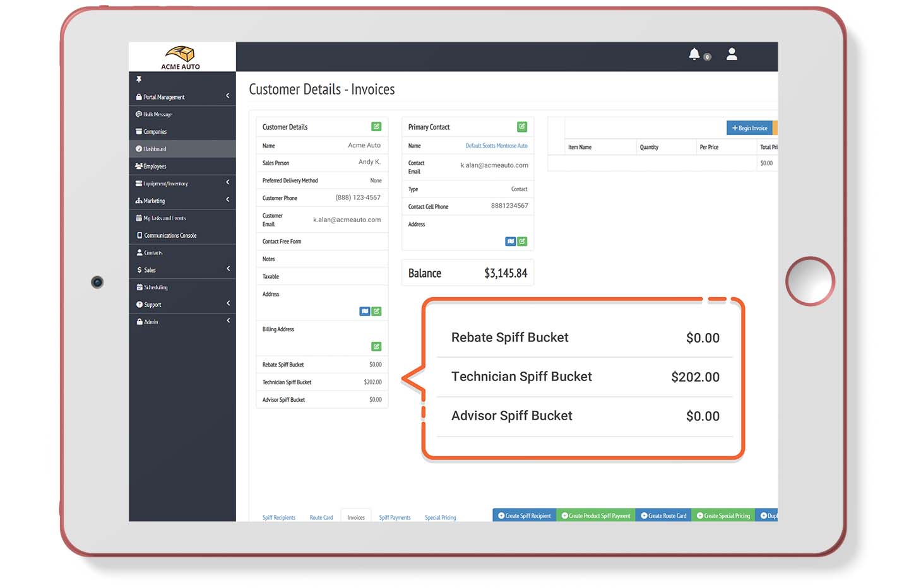Open Default Scotts Montrose Auto contact link
921x588 pixels.
pos(496,146)
